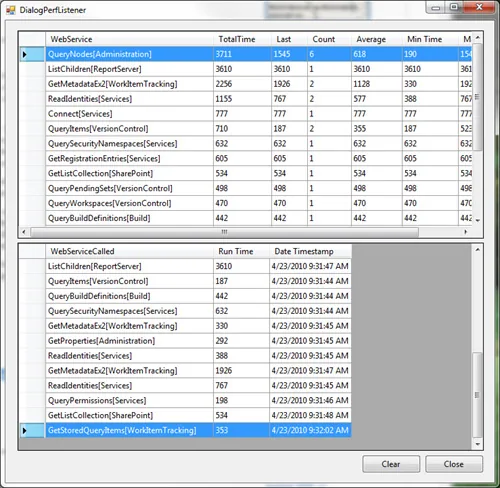Viewport: 500px width, 488px height.
Task: Click timestamp 4/23/2010 9:31:46 AM
Action: tap(310, 400)
